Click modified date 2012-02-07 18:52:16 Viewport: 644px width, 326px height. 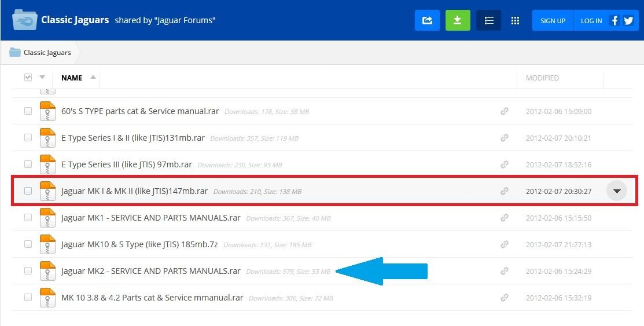click(x=558, y=165)
